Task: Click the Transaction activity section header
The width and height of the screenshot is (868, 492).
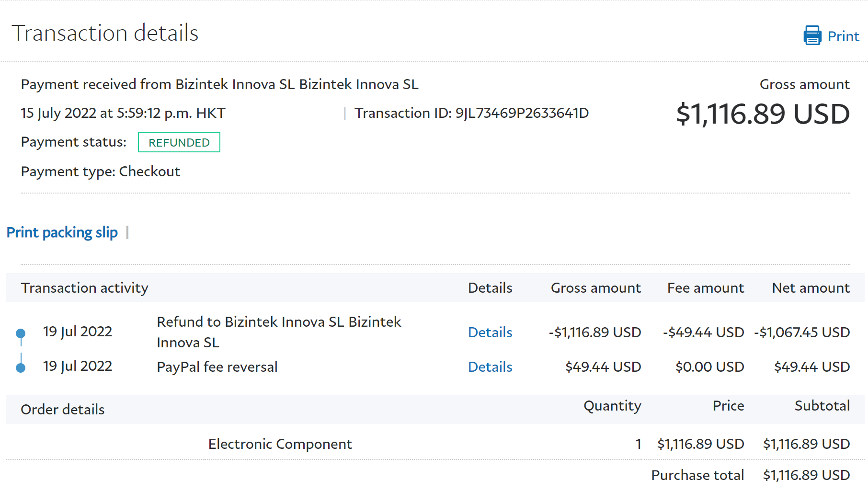Action: coord(85,288)
